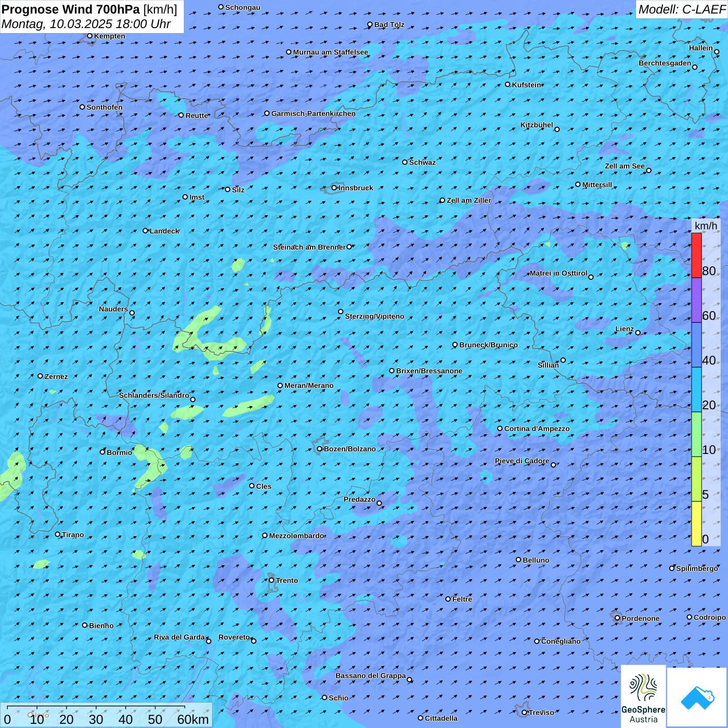Image resolution: width=728 pixels, height=728 pixels.
Task: Click the 'Montag, 10.03.2025 18:00 Uhr' date text
Action: point(86,24)
